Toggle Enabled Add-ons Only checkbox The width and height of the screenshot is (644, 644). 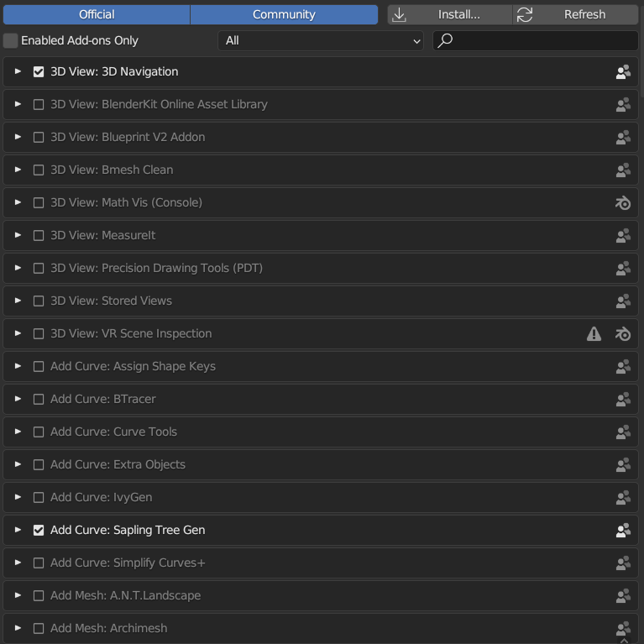(10, 40)
